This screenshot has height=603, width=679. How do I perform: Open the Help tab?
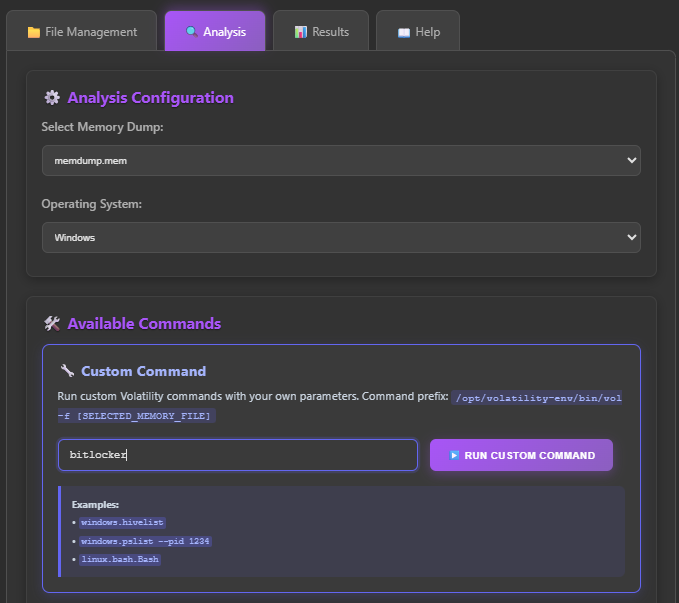click(418, 32)
